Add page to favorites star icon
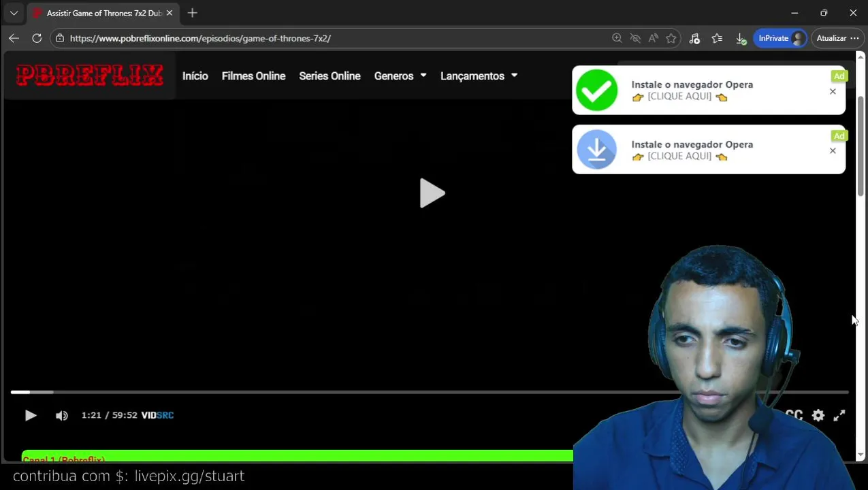The height and width of the screenshot is (490, 868). pyautogui.click(x=671, y=38)
